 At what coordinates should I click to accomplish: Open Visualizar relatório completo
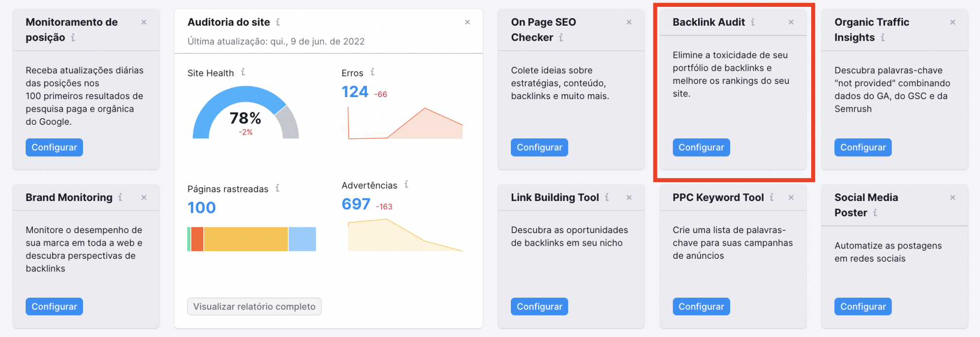(x=254, y=306)
